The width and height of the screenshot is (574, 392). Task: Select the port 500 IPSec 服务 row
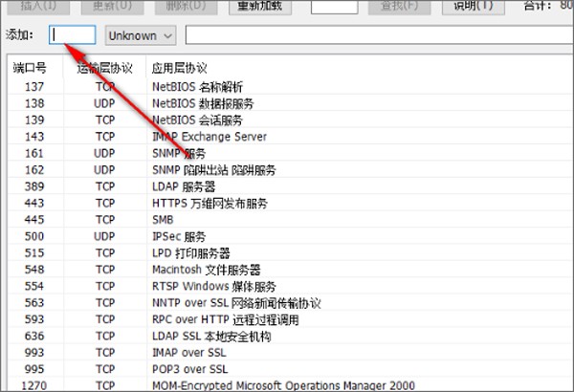coord(179,236)
